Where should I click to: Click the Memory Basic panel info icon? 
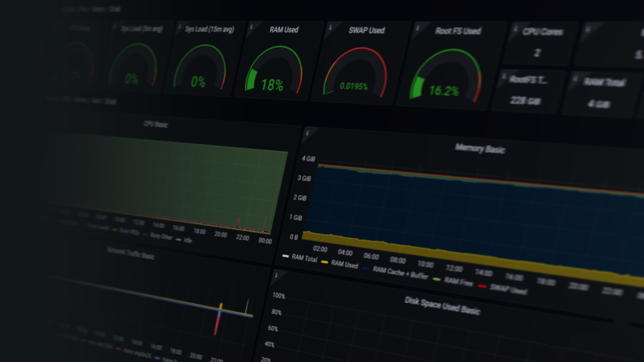(x=307, y=133)
